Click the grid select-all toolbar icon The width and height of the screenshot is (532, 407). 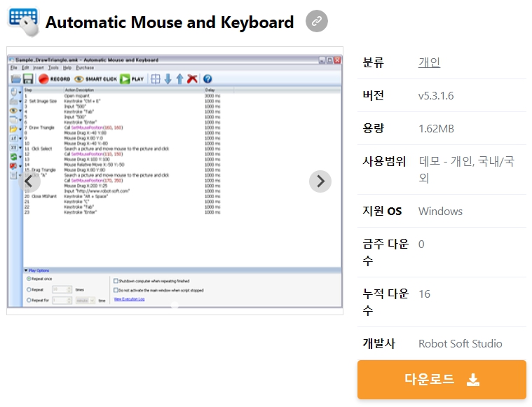pyautogui.click(x=156, y=79)
